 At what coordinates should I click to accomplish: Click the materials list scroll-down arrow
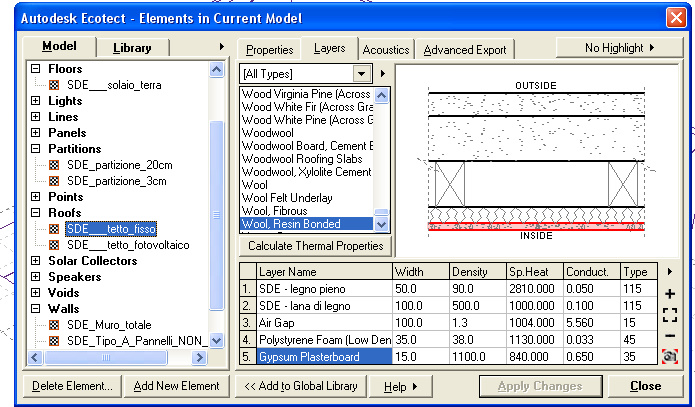click(x=382, y=224)
